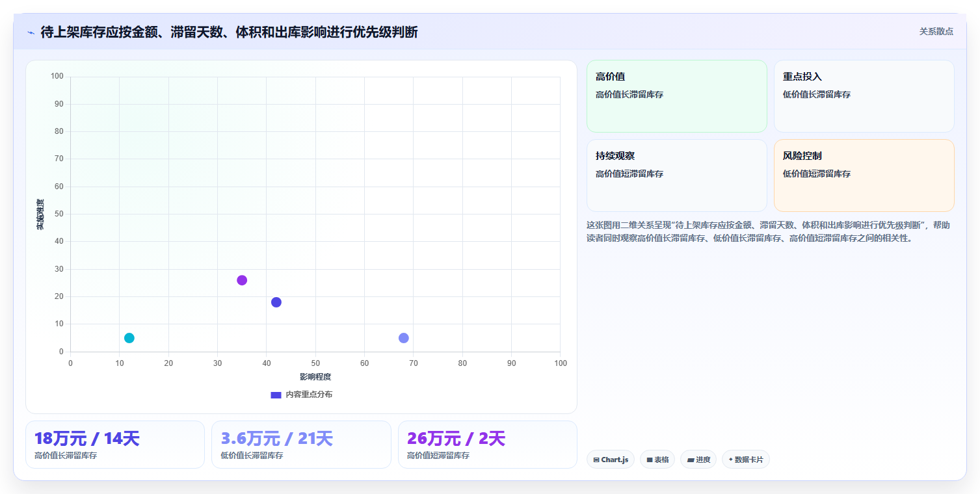Screen dimensions: 980x494
Task: Click the 影响程度 x-axis title
Action: pyautogui.click(x=315, y=377)
